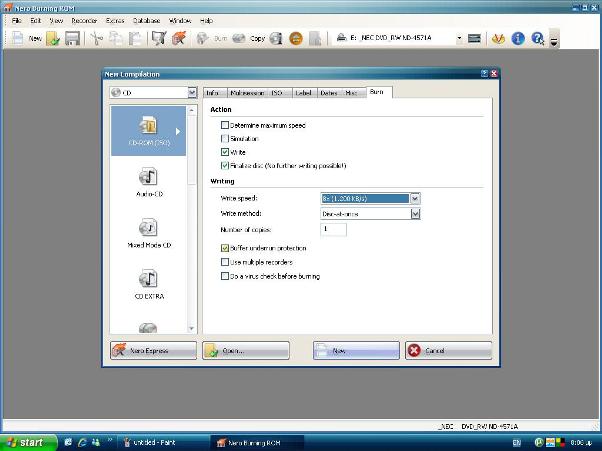Click the Copy documents toolbar icon
This screenshot has width=602, height=451.
pyautogui.click(x=116, y=38)
